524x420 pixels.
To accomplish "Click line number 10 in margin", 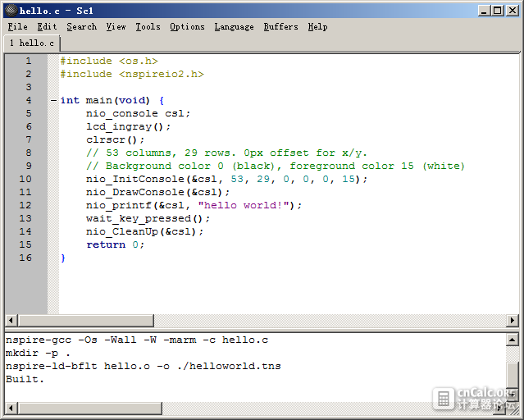I will (x=25, y=179).
